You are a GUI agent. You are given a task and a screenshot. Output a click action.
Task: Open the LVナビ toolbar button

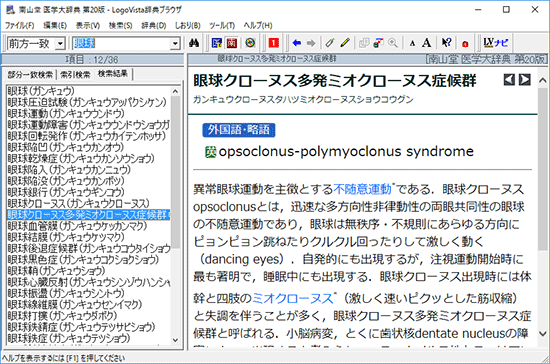[x=496, y=43]
